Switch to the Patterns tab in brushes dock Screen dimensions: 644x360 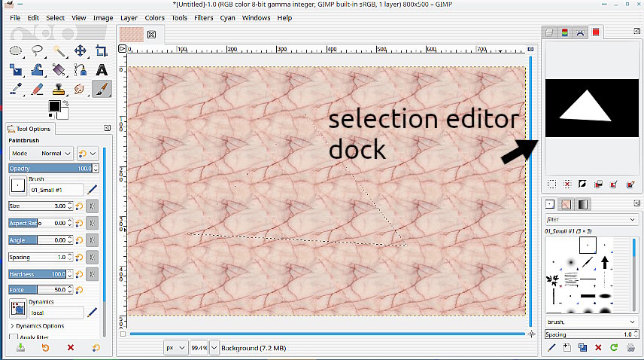[x=566, y=204]
